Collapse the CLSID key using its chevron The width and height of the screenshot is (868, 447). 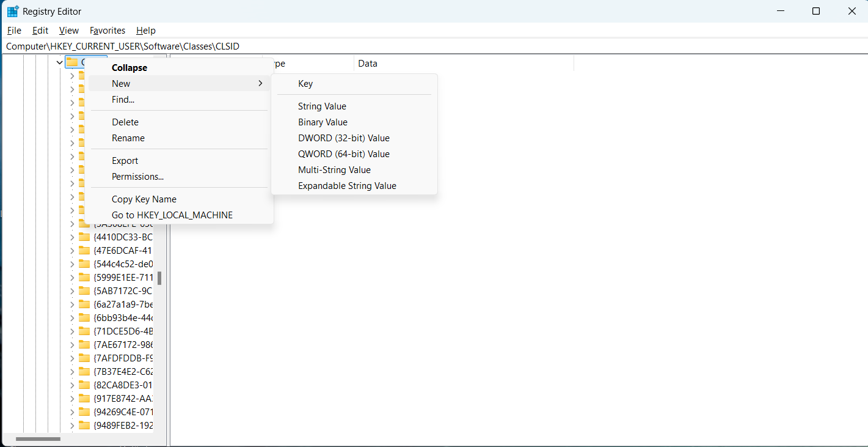pyautogui.click(x=59, y=62)
